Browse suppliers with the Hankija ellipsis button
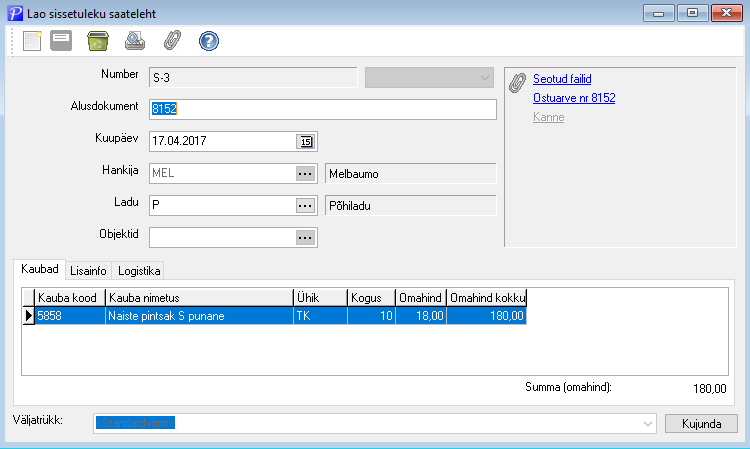 point(305,174)
